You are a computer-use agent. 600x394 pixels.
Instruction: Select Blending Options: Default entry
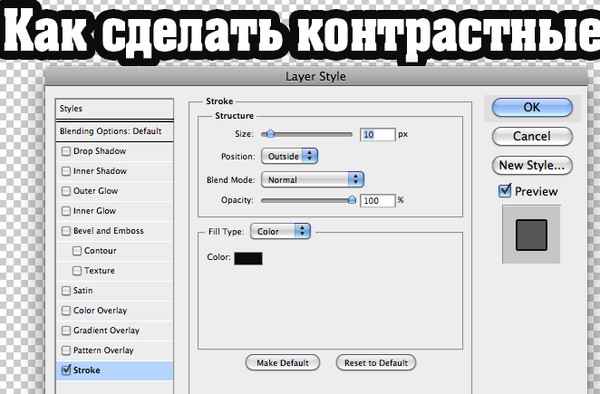114,131
